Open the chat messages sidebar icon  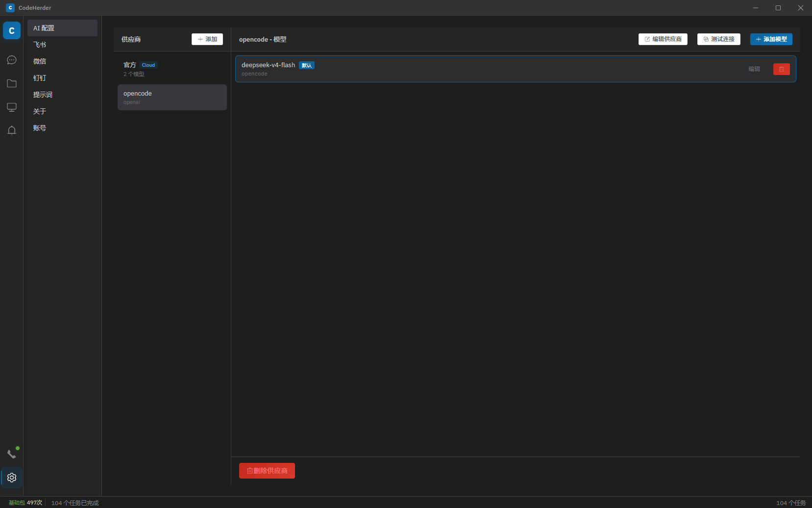[x=12, y=60]
